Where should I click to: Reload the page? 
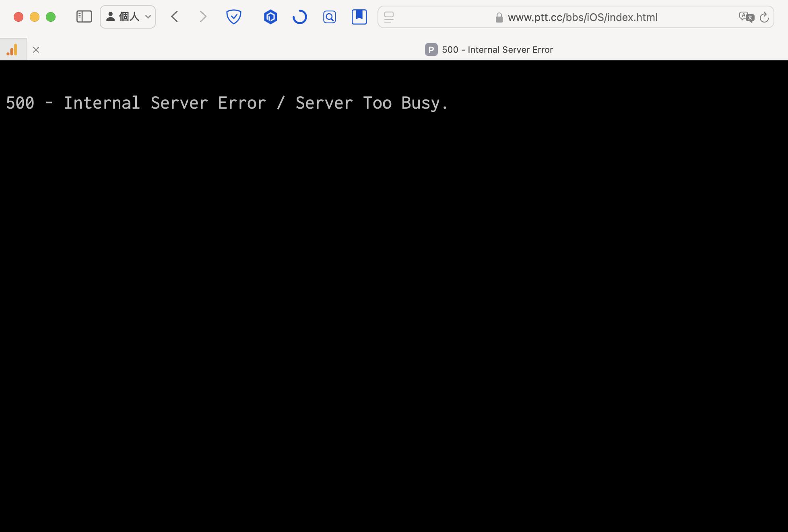(764, 17)
